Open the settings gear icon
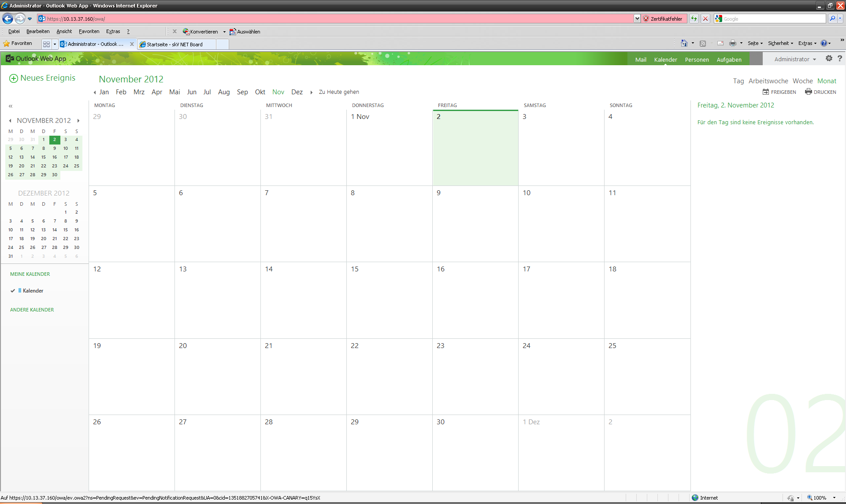The image size is (846, 504). (x=829, y=59)
